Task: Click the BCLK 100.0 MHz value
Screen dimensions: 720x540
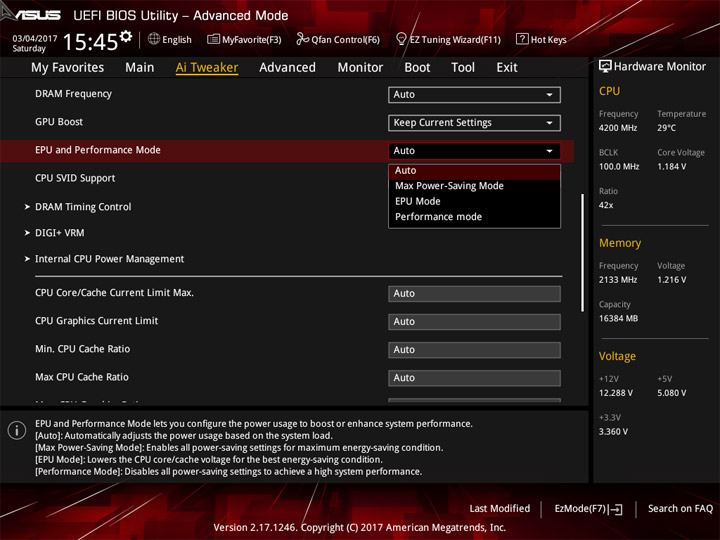Action: point(619,166)
